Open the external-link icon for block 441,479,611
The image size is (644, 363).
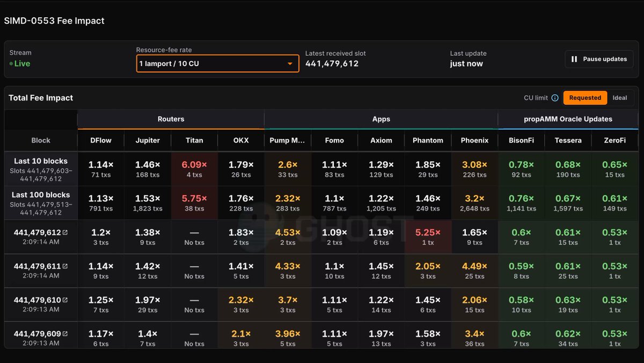click(x=65, y=266)
